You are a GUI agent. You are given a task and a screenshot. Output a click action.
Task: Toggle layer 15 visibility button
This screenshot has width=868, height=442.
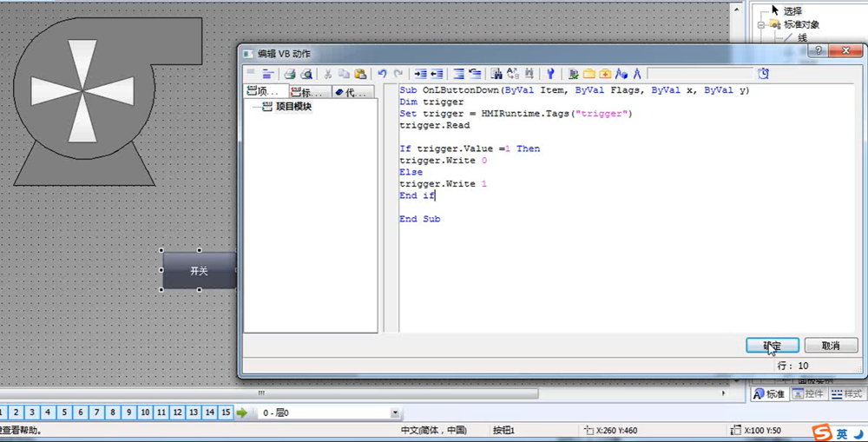(x=226, y=412)
